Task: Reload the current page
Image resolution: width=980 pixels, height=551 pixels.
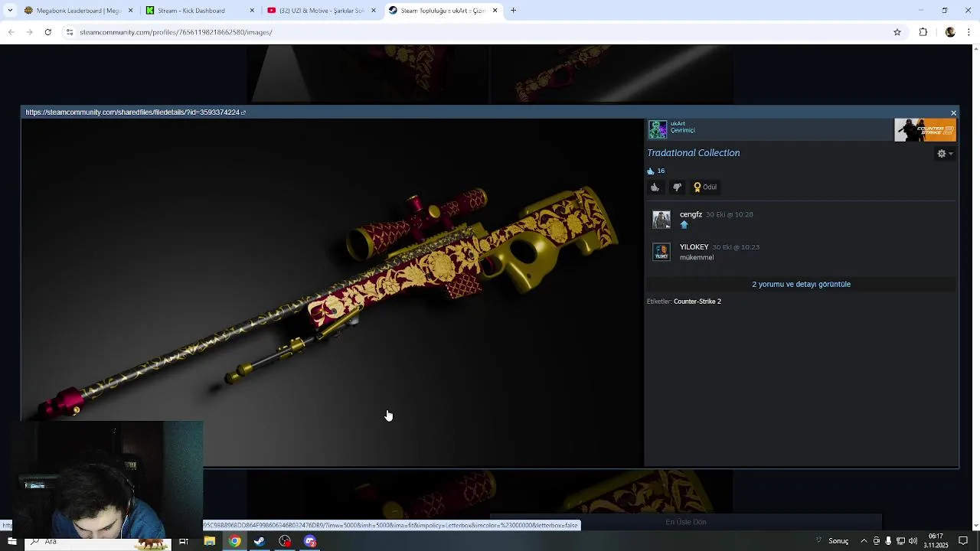Action: [47, 32]
